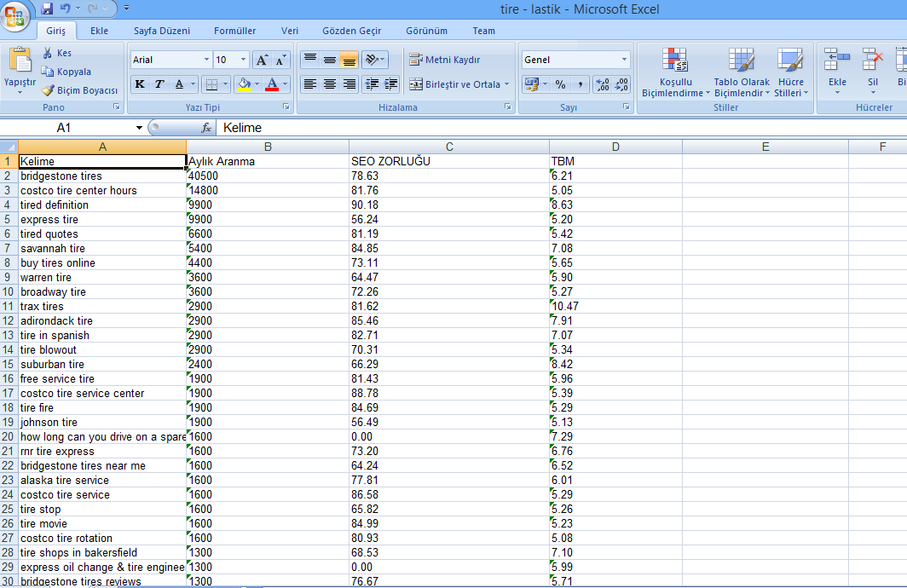Switch to the Team tab
The image size is (907, 588).
click(483, 31)
